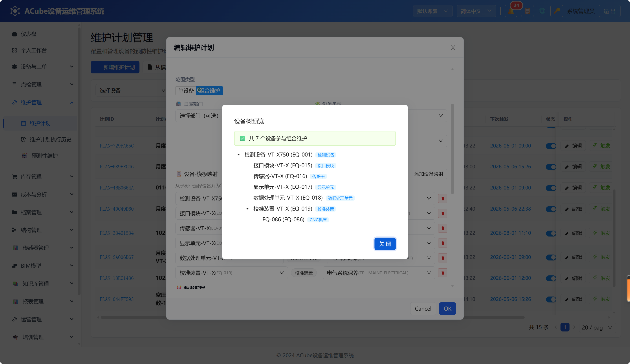The width and height of the screenshot is (630, 364).
Task: Delete the 显示单元-VT-X mapping row
Action: tap(443, 243)
